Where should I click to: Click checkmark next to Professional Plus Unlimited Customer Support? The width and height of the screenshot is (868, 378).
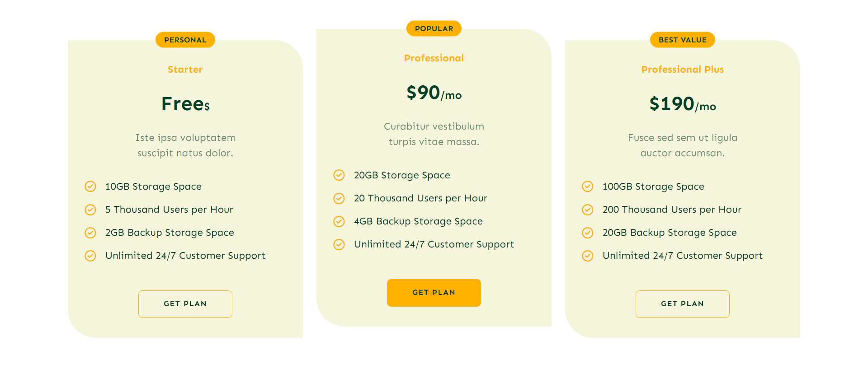pos(588,256)
